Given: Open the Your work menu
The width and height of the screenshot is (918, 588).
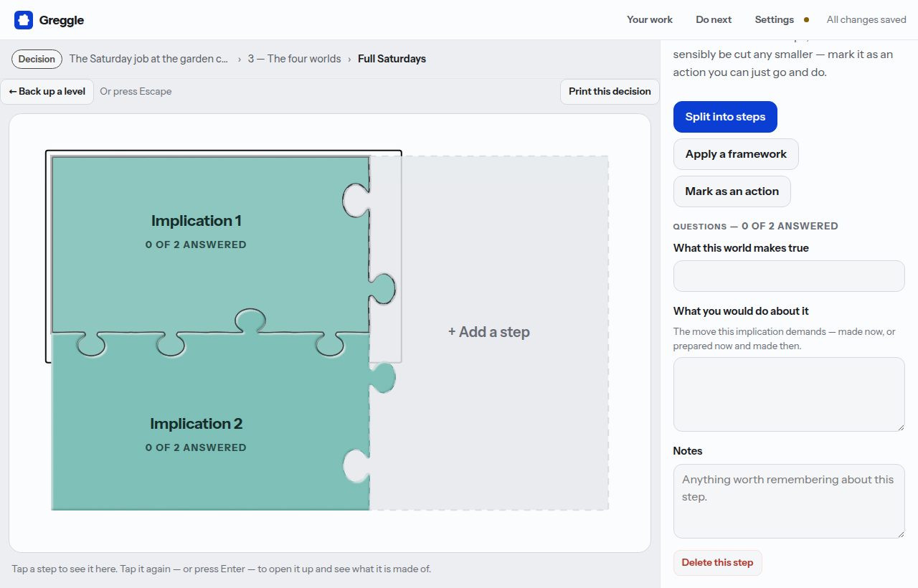Looking at the screenshot, I should [650, 19].
